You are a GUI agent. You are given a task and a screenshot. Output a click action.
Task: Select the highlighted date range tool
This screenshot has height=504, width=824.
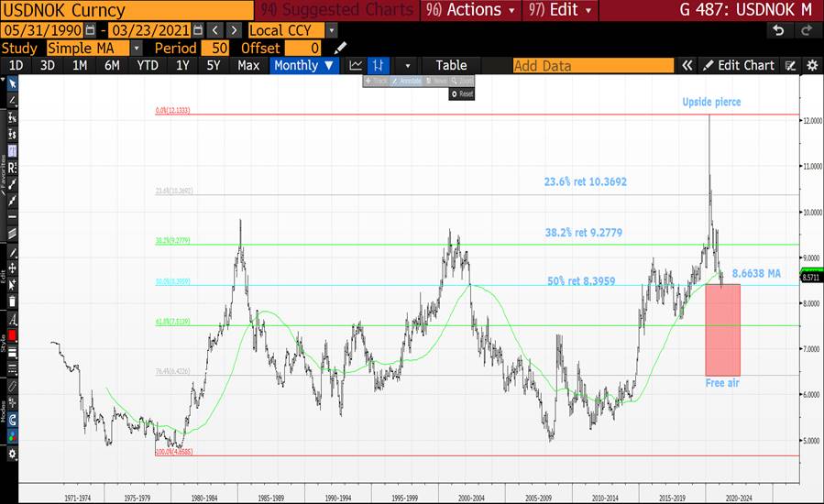(12, 151)
